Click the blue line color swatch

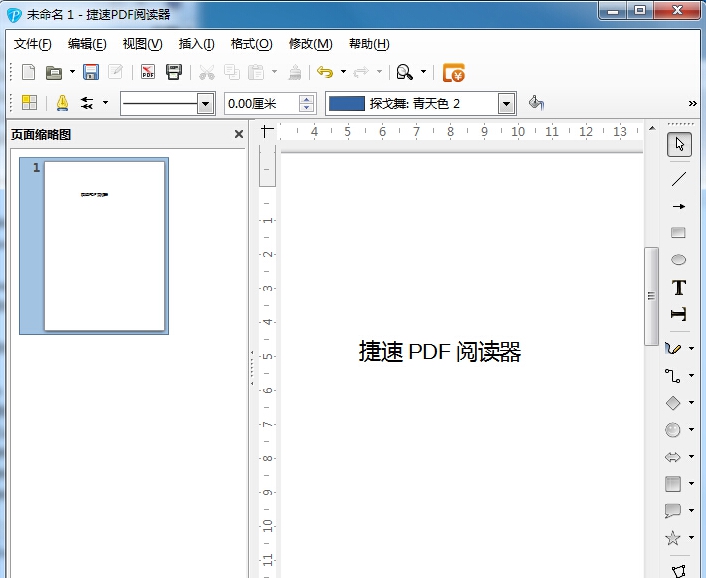pyautogui.click(x=347, y=104)
